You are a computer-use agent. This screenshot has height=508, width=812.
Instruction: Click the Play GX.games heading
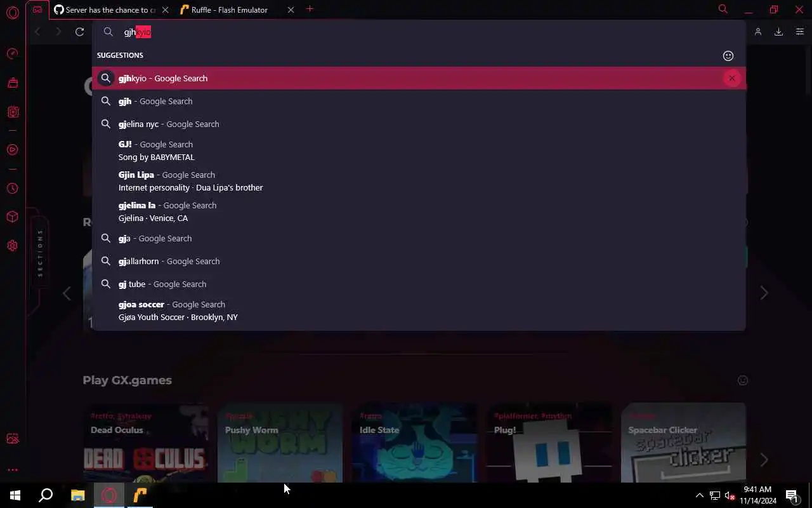coord(127,380)
